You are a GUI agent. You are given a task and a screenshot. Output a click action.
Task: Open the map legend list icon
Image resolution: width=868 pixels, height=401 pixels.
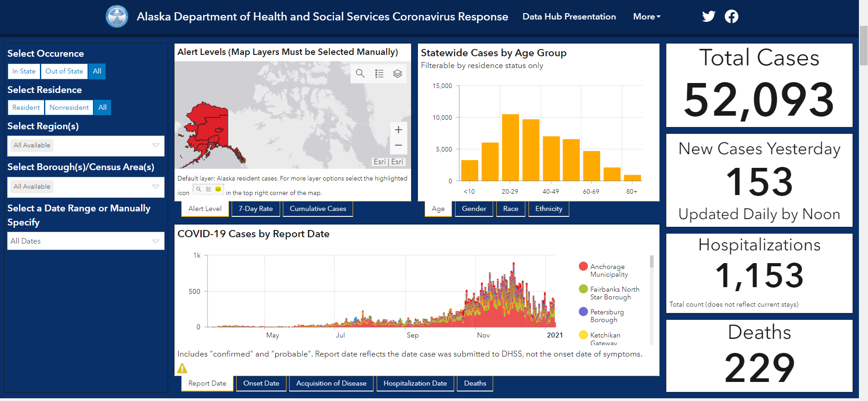click(379, 73)
